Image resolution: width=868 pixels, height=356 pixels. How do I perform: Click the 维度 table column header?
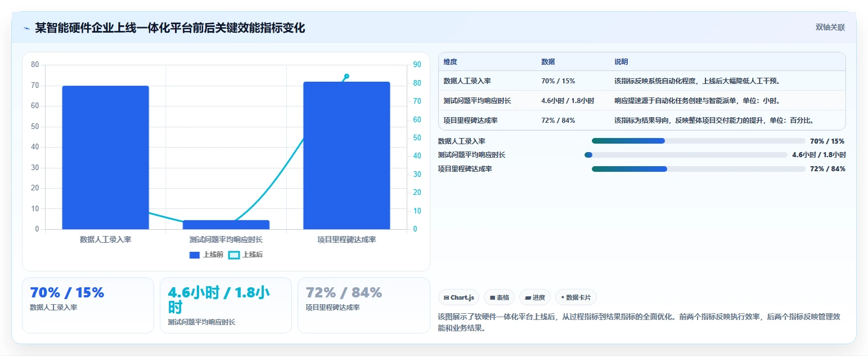pos(451,62)
